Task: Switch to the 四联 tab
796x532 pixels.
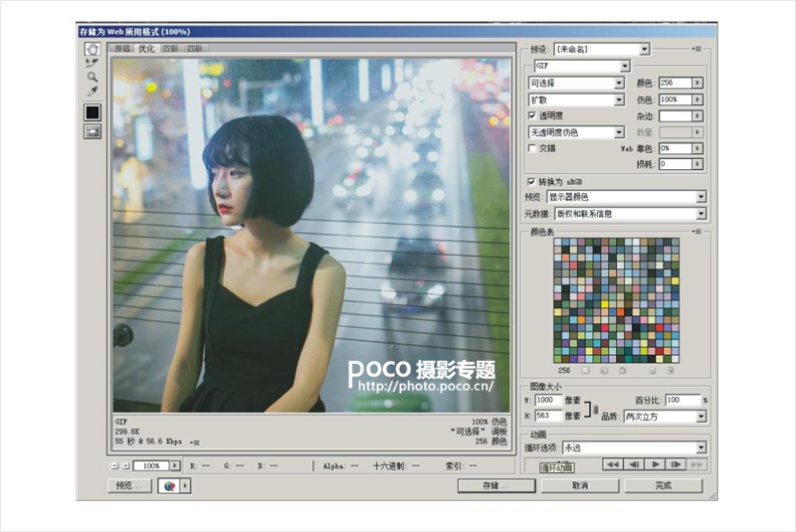Action: pyautogui.click(x=195, y=49)
